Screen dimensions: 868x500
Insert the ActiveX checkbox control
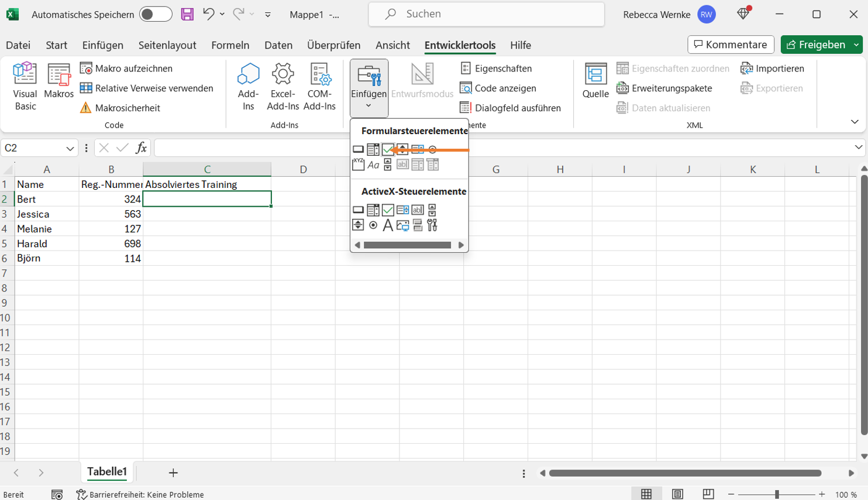click(388, 210)
